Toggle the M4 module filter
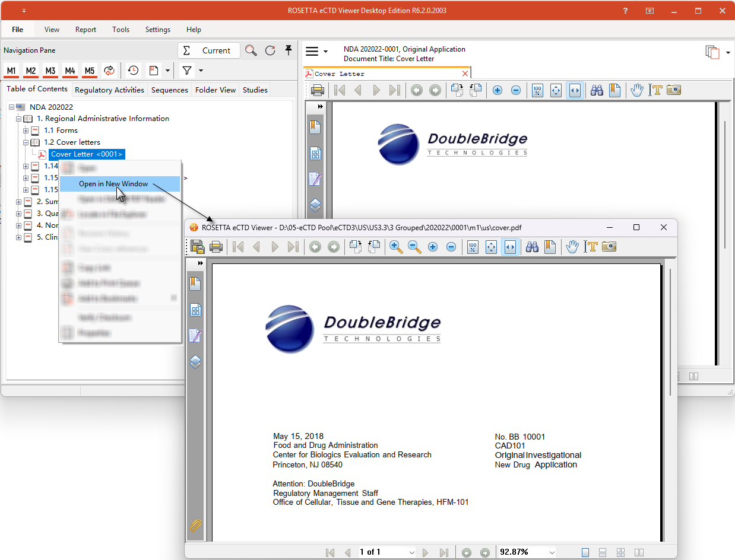Image resolution: width=735 pixels, height=560 pixels. point(70,71)
